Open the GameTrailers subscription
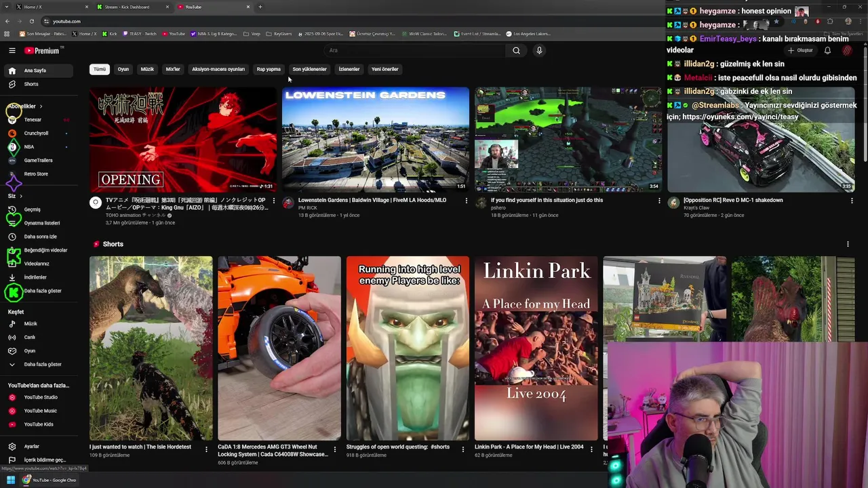This screenshot has height=488, width=868. point(39,161)
